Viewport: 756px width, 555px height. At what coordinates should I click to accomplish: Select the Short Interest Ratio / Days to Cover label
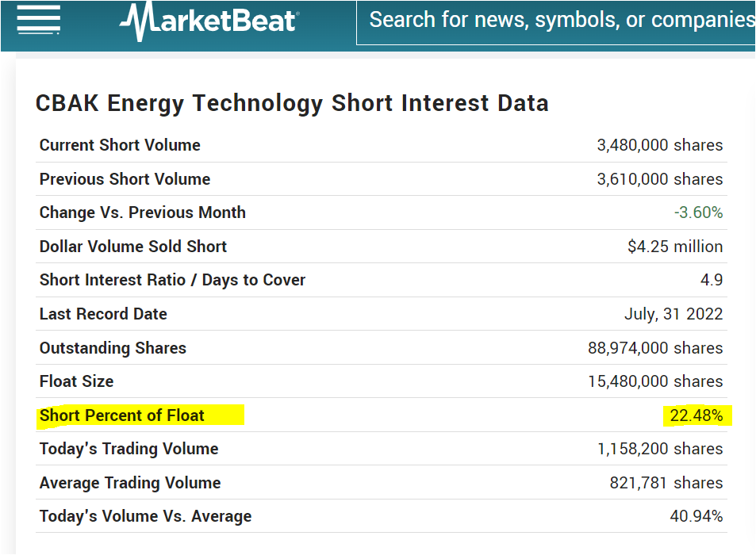click(172, 280)
